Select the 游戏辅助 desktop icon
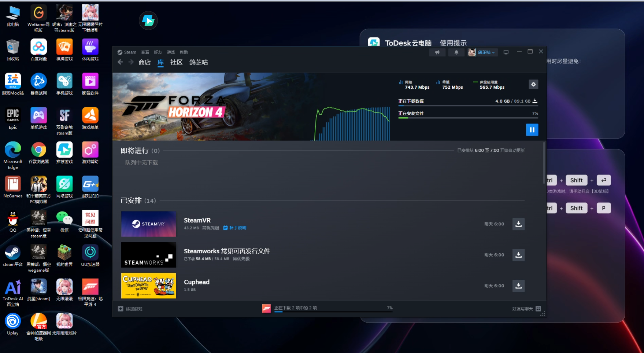This screenshot has height=353, width=644. click(x=90, y=153)
